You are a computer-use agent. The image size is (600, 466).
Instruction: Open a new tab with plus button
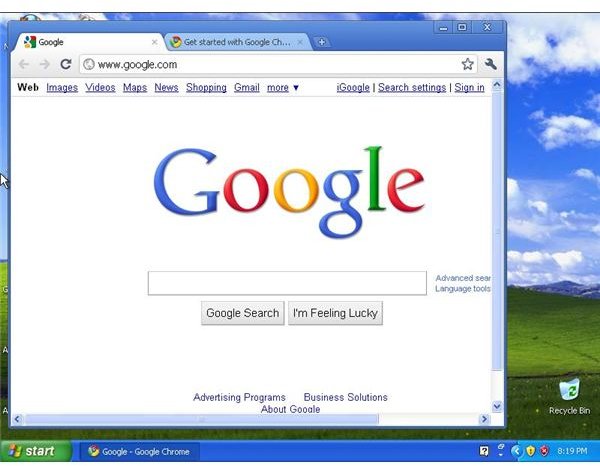tap(322, 42)
